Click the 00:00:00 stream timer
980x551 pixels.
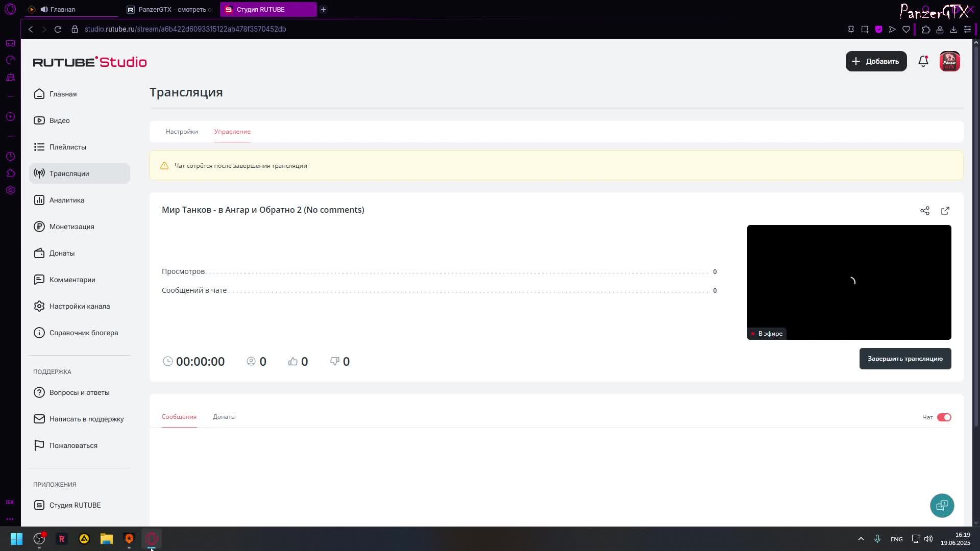click(x=200, y=361)
